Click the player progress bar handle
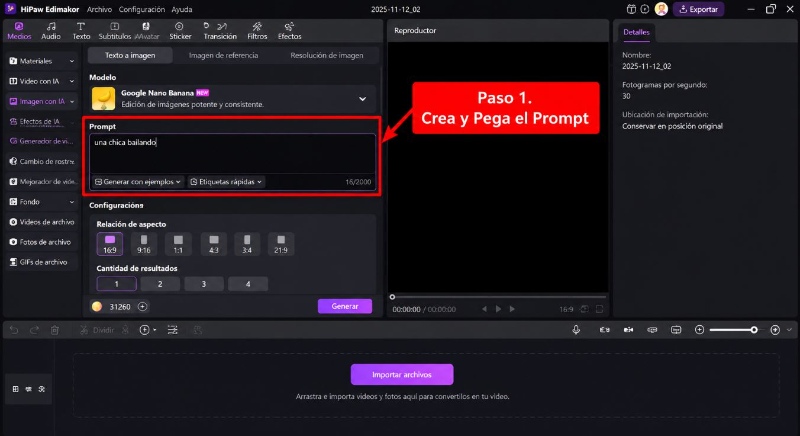 [392, 297]
